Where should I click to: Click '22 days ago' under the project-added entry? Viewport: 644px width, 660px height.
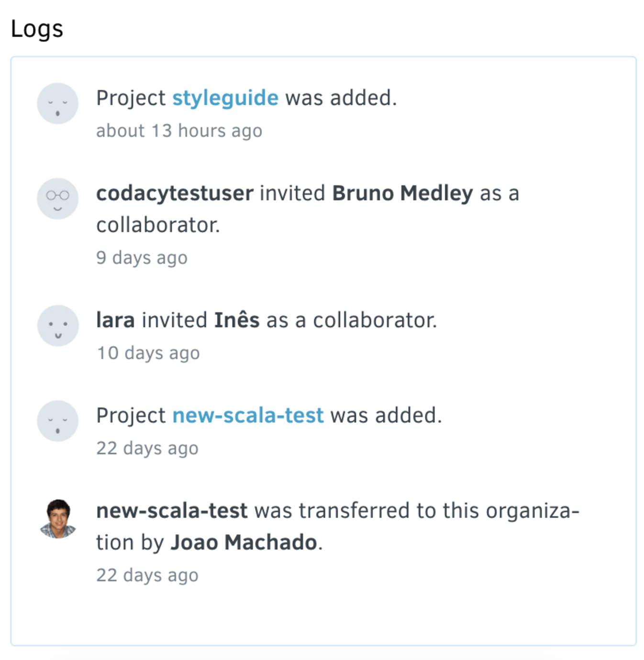tap(147, 448)
